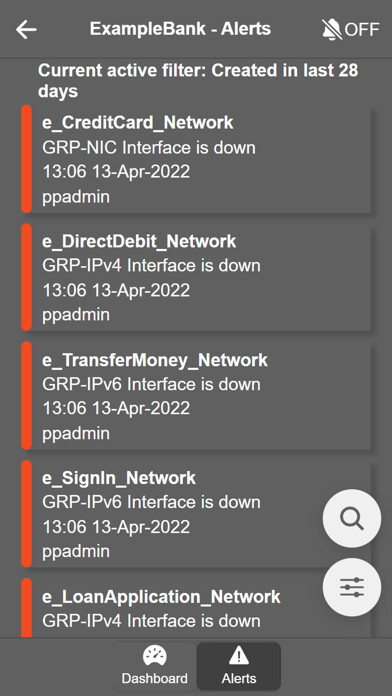Open the e_LoanApplication_Network alert card
Screen dimensions: 392x696
196,608
